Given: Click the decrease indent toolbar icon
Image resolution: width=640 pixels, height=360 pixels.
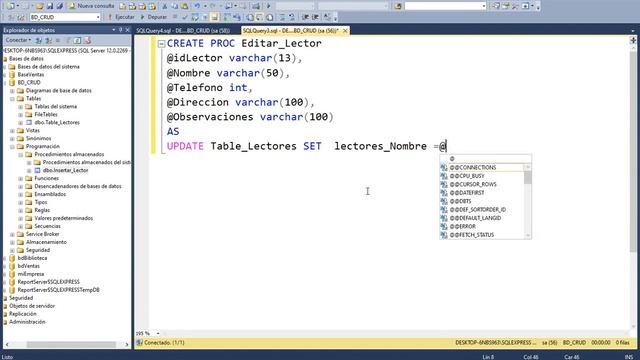Looking at the screenshot, I should click(305, 17).
